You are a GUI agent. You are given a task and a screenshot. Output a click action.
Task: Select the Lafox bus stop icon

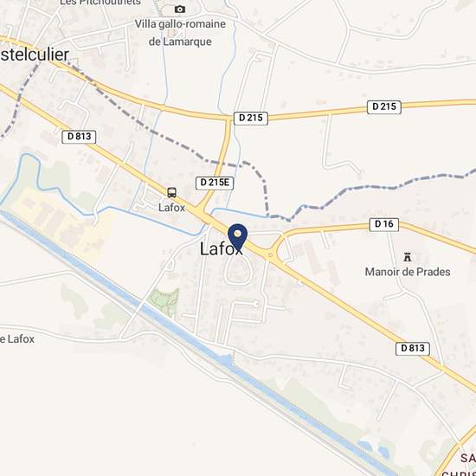click(x=172, y=193)
